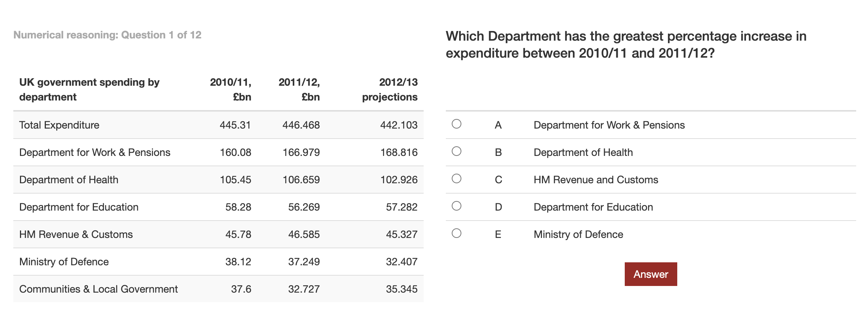868x334 pixels.
Task: Click the Communities & Local Government row label
Action: click(x=98, y=289)
